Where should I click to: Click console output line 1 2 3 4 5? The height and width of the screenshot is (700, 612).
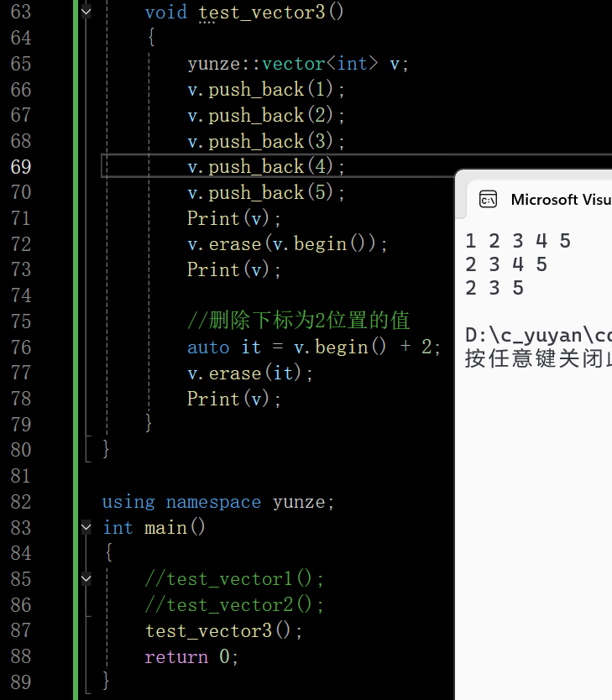[518, 241]
